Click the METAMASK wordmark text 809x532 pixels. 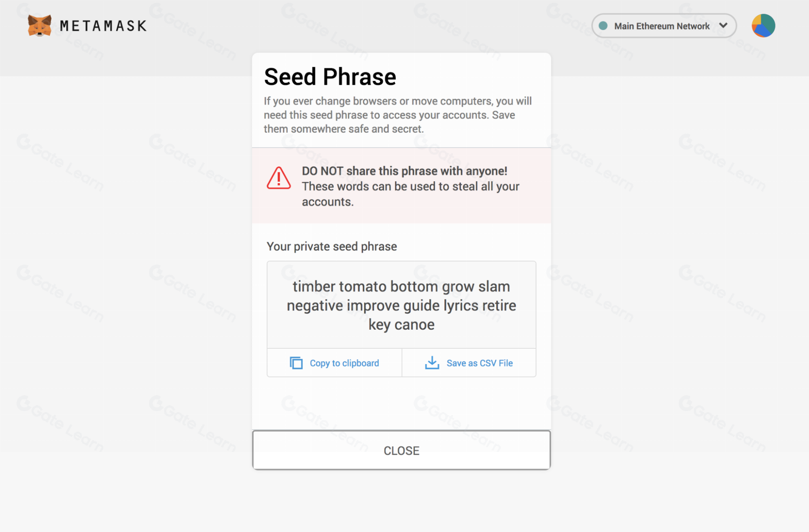point(103,26)
